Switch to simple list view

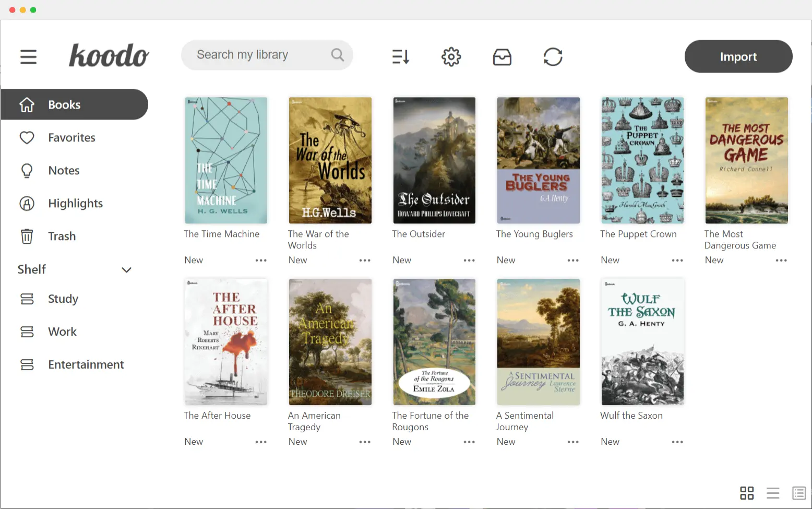(773, 493)
